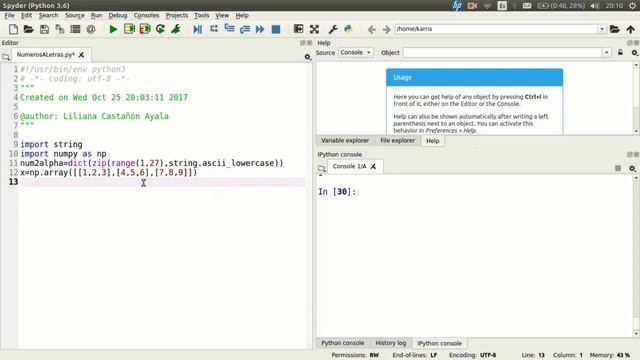Image resolution: width=640 pixels, height=360 pixels.
Task: Change to the parent directory
Action: point(631,29)
